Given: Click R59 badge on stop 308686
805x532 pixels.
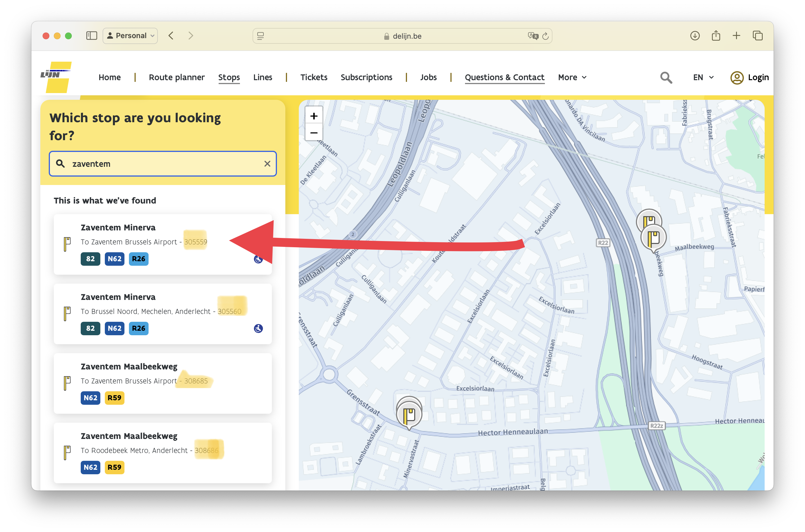Looking at the screenshot, I should [114, 468].
